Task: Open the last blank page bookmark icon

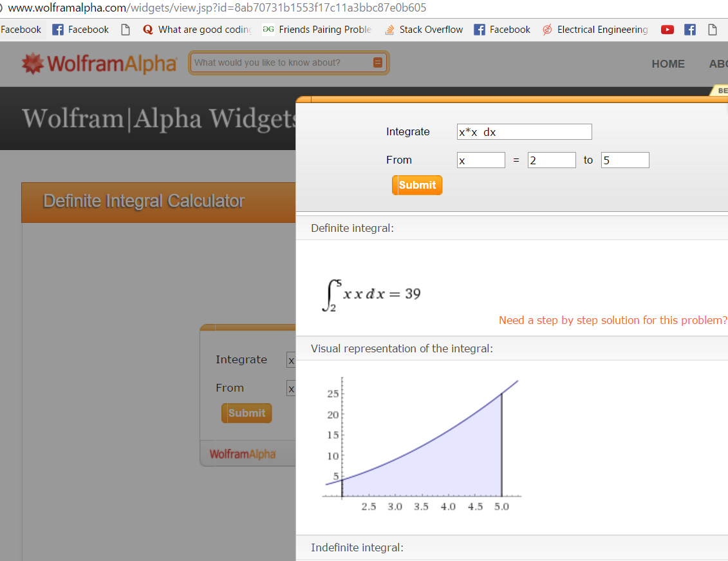Action: [712, 30]
